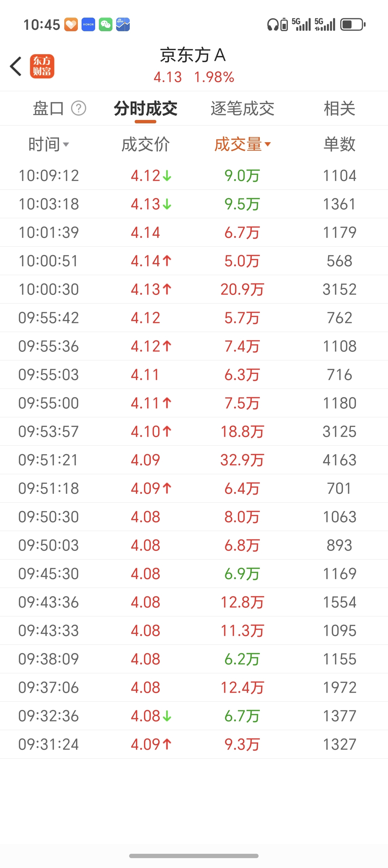
Task: Sort by the 成交价 column header
Action: point(145,145)
